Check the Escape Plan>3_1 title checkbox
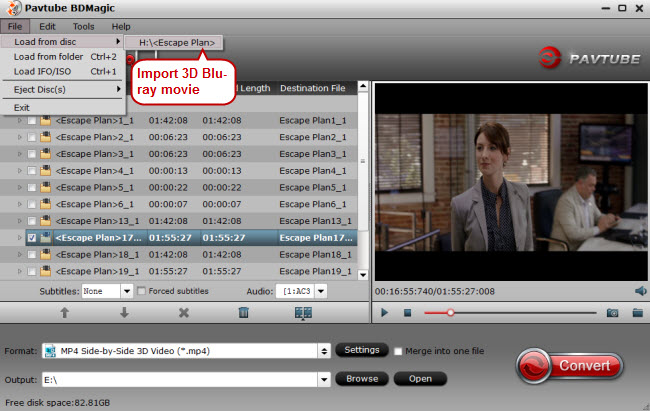 pyautogui.click(x=32, y=154)
